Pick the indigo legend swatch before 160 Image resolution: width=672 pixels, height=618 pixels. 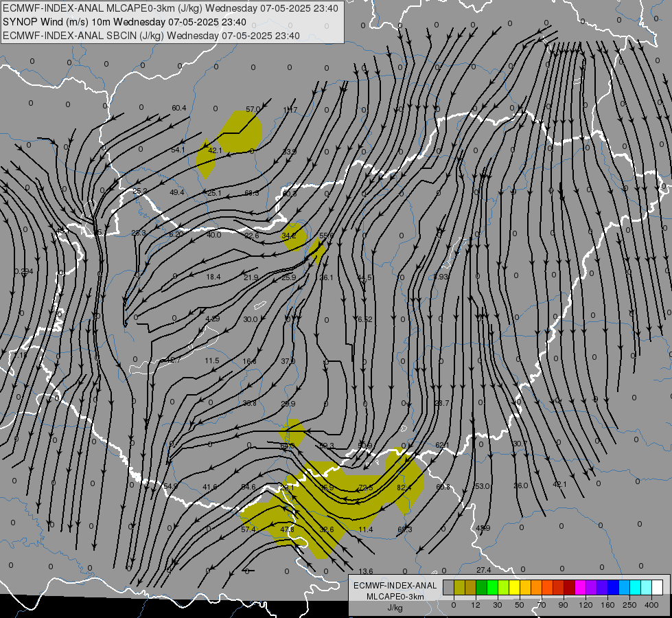click(x=603, y=588)
